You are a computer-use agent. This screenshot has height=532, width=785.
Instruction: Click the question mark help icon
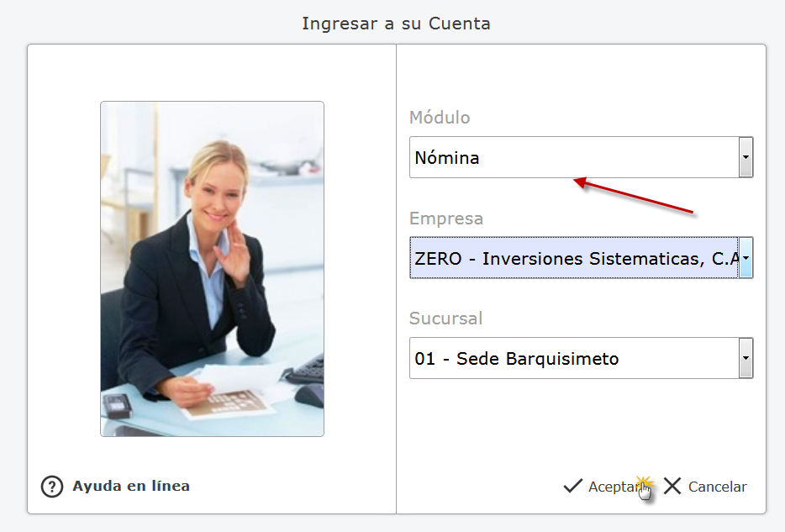click(52, 487)
